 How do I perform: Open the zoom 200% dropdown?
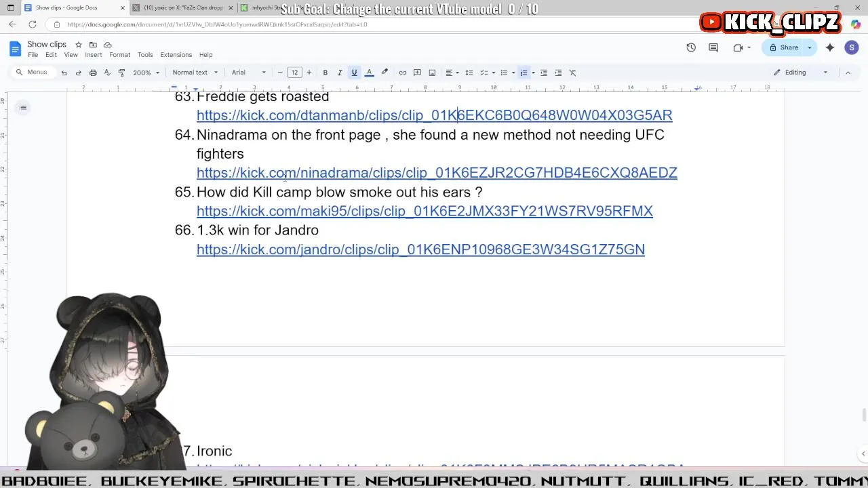click(146, 73)
